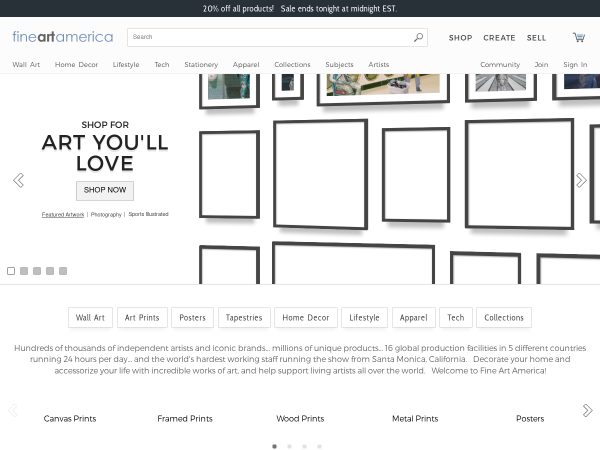Click the Collections category button
This screenshot has width=600, height=450.
click(504, 318)
